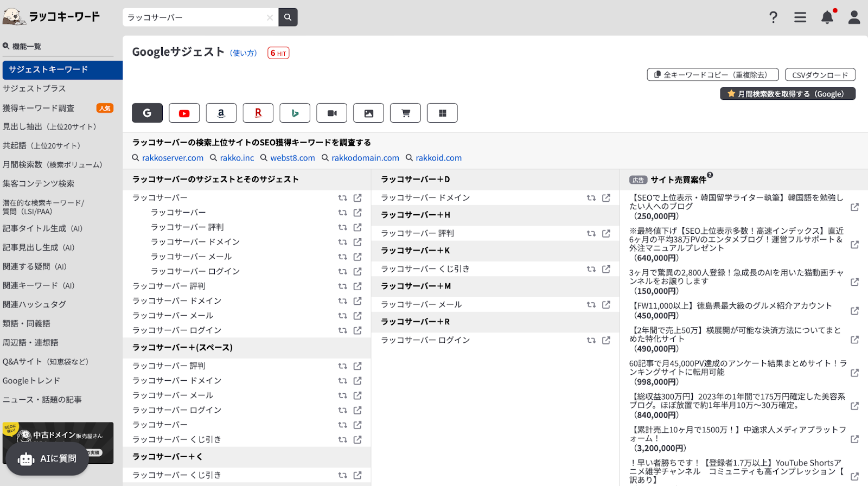868x486 pixels.
Task: Open 見出し抽出（上位20サイト） in sidebar
Action: [49, 126]
